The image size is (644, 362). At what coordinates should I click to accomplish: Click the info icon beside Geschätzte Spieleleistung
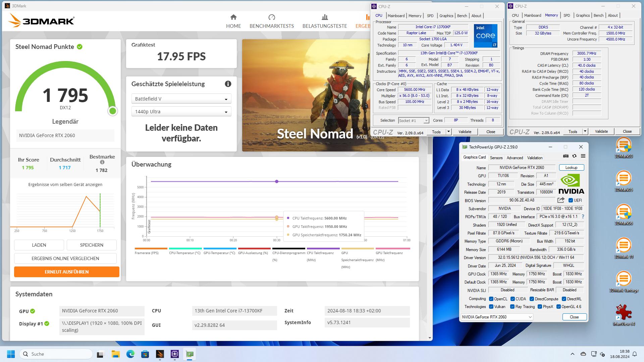click(x=228, y=84)
